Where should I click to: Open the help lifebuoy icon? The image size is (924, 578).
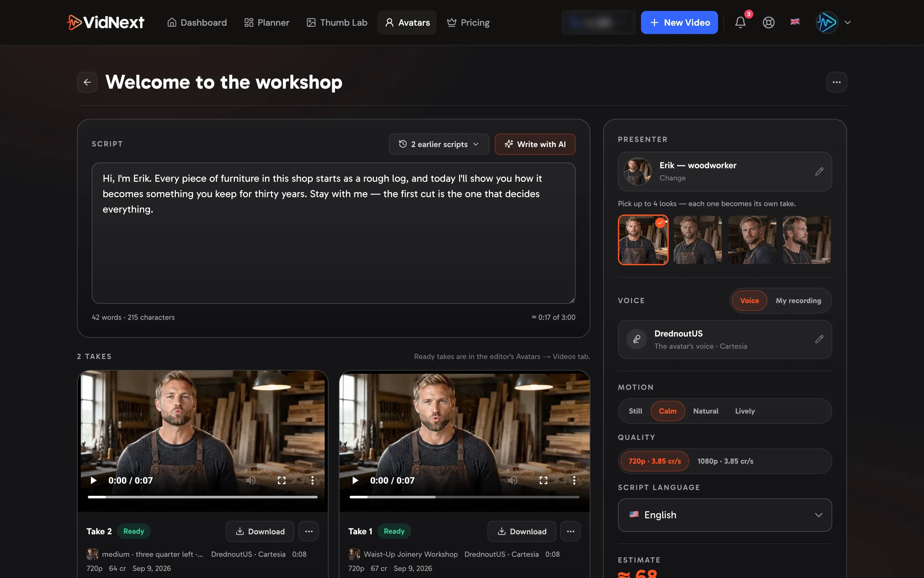(768, 22)
